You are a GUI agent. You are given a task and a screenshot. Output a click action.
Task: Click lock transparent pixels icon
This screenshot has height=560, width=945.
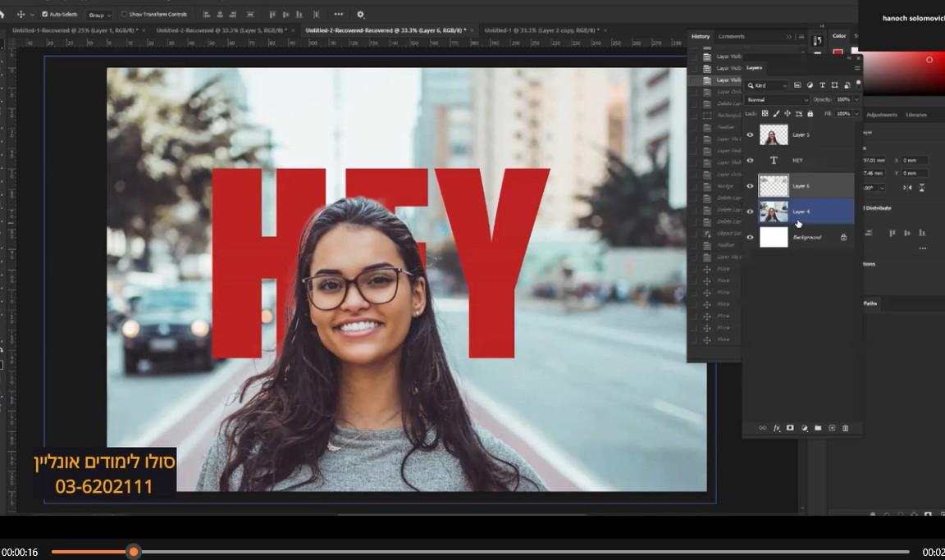[x=765, y=113]
